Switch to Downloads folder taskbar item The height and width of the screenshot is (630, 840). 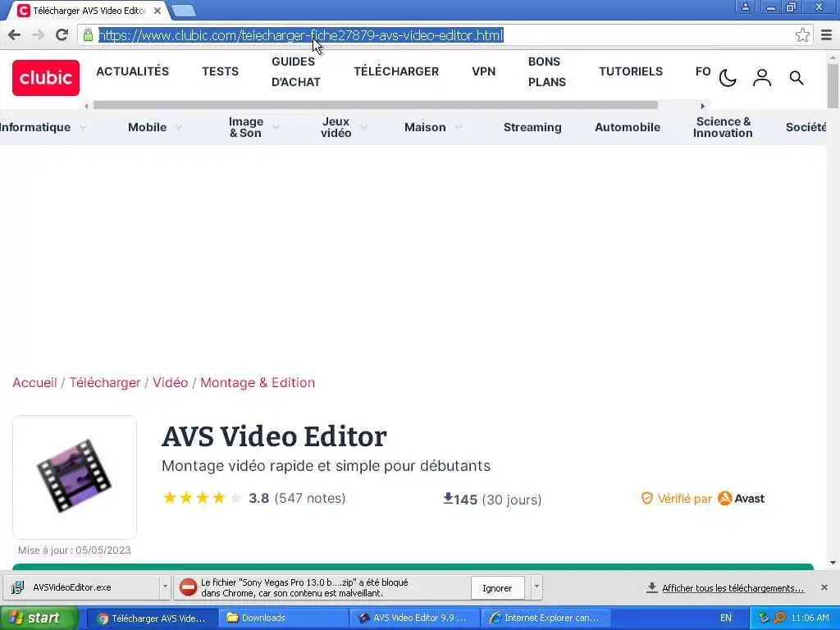283,618
